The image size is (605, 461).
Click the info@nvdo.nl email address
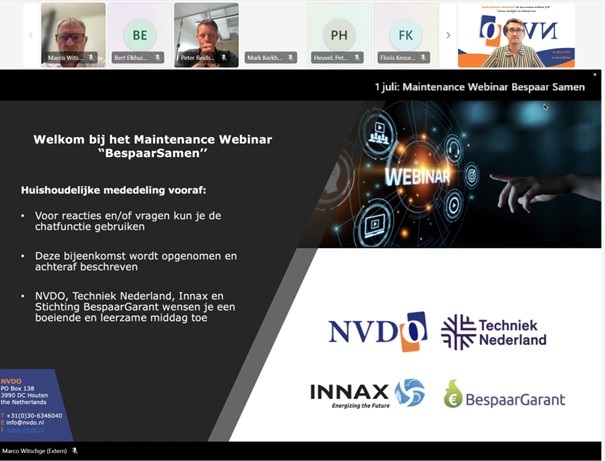(25, 422)
